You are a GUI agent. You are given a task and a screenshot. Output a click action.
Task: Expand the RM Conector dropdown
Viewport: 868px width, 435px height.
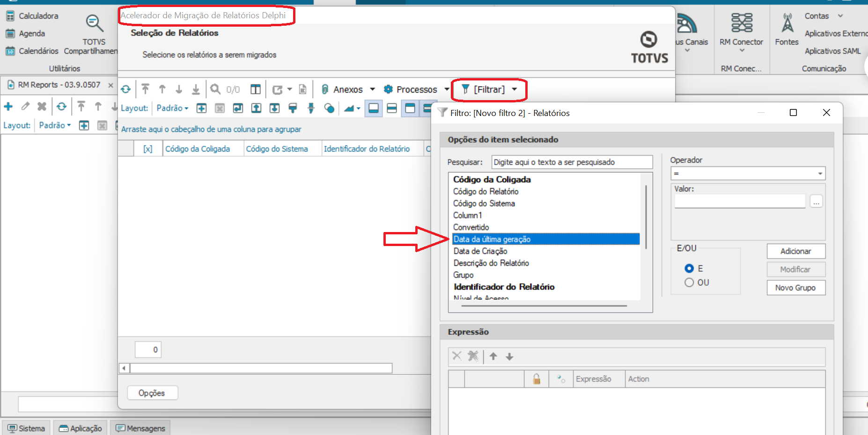click(x=742, y=51)
